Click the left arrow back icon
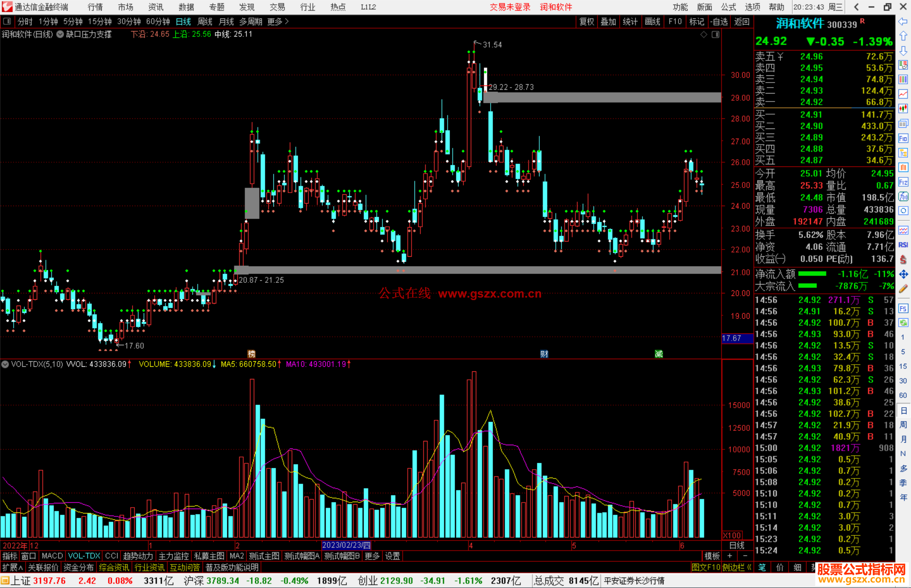 point(903,21)
